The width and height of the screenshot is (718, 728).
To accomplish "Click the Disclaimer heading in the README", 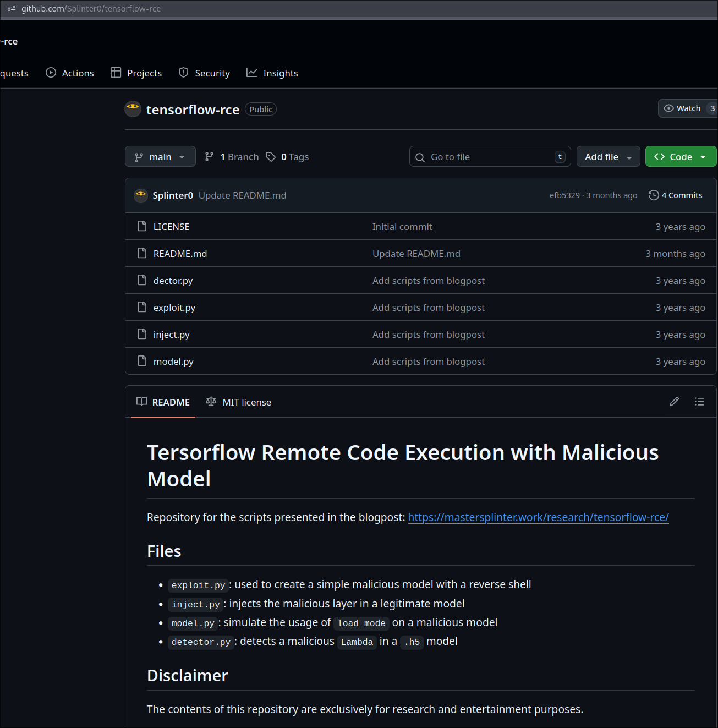I will pos(188,676).
